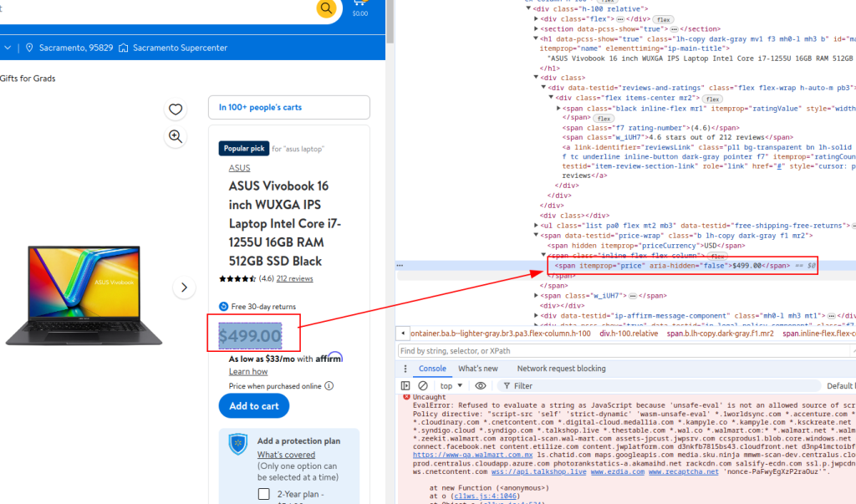The image size is (856, 504).
Task: Open the What's new drawer tab
Action: (477, 369)
